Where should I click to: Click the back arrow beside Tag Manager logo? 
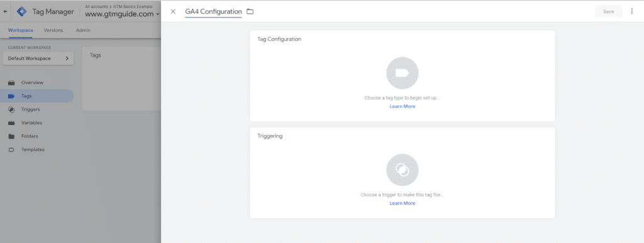tap(5, 11)
